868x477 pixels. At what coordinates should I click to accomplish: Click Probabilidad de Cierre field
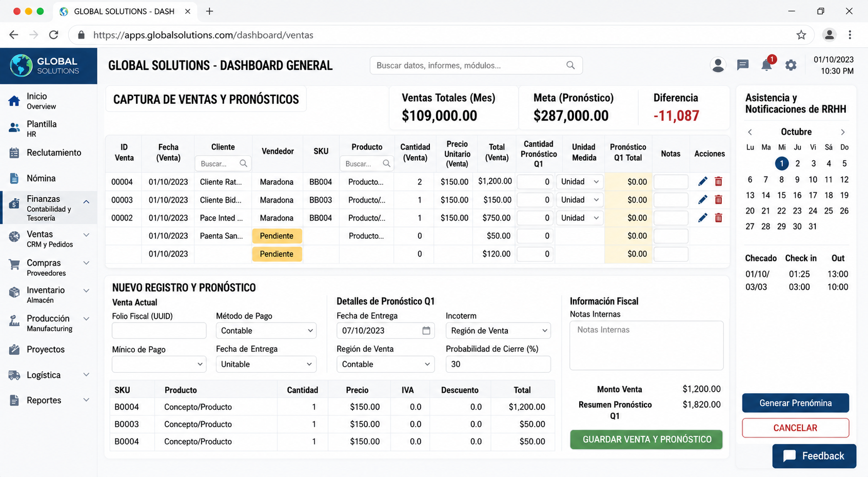[x=498, y=364]
